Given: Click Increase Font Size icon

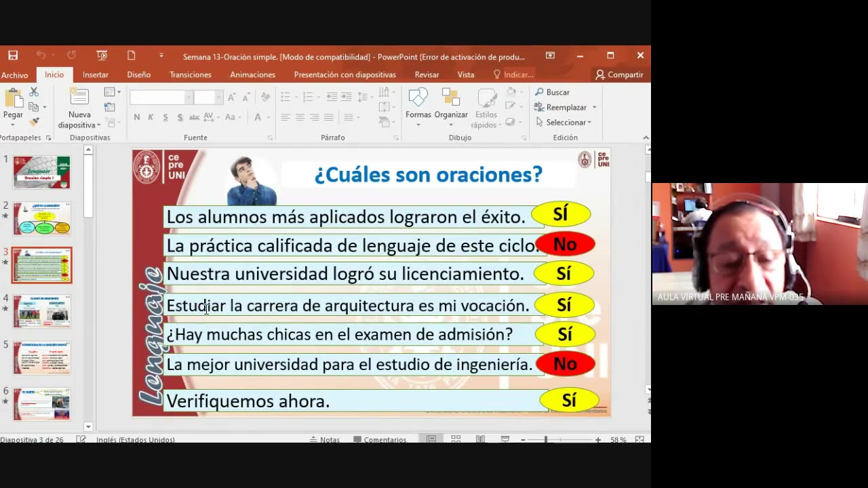Looking at the screenshot, I should [231, 98].
